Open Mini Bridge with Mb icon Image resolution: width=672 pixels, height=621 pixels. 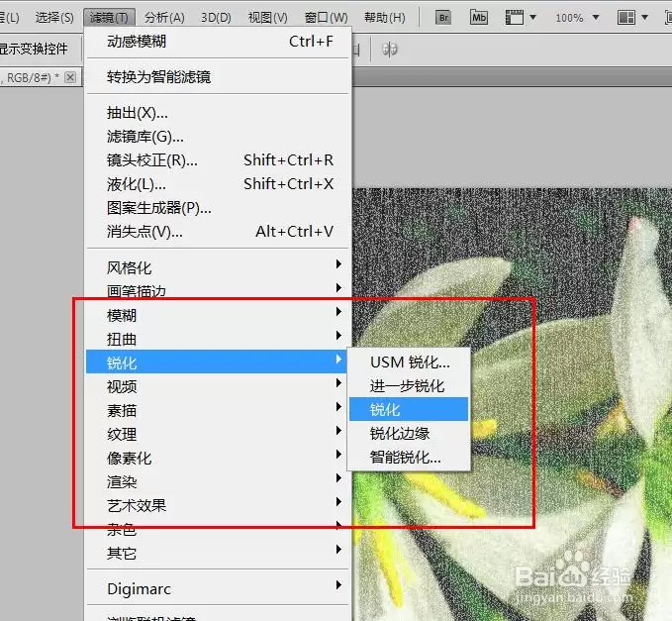(479, 18)
